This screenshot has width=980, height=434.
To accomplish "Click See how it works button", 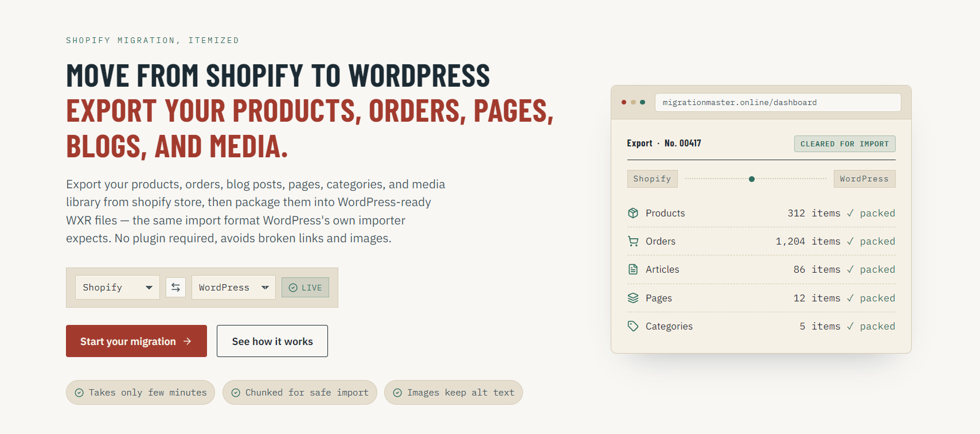I will (272, 341).
